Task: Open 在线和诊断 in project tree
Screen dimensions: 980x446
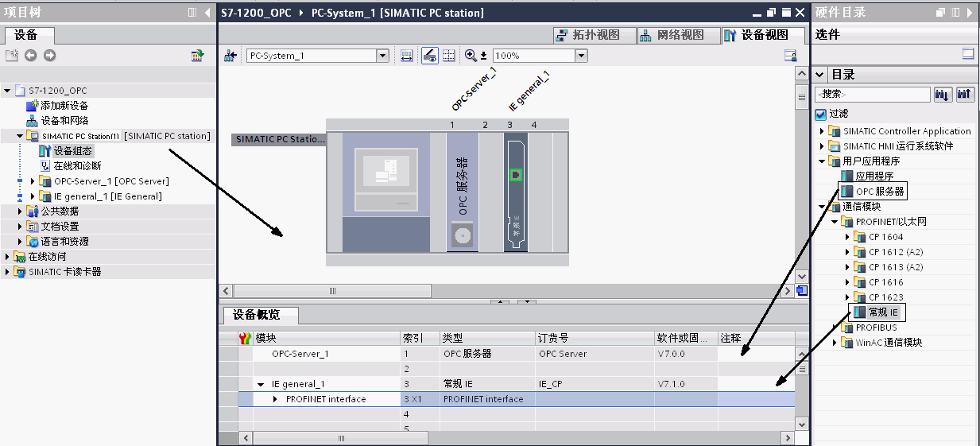Action: click(x=77, y=166)
